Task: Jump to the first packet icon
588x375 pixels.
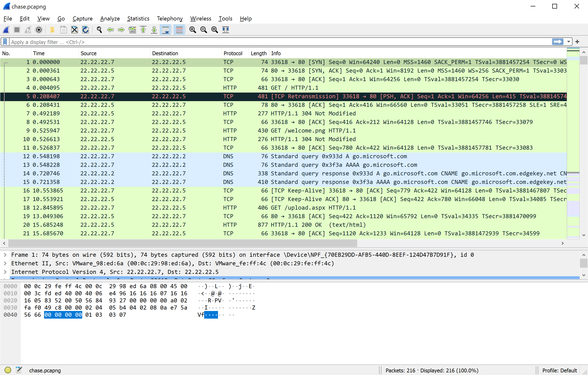Action: [143, 30]
